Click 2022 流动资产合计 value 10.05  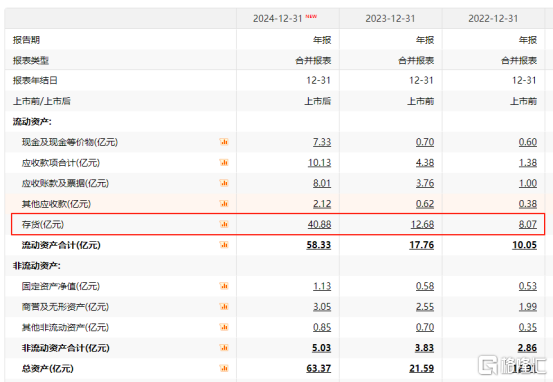(x=524, y=245)
